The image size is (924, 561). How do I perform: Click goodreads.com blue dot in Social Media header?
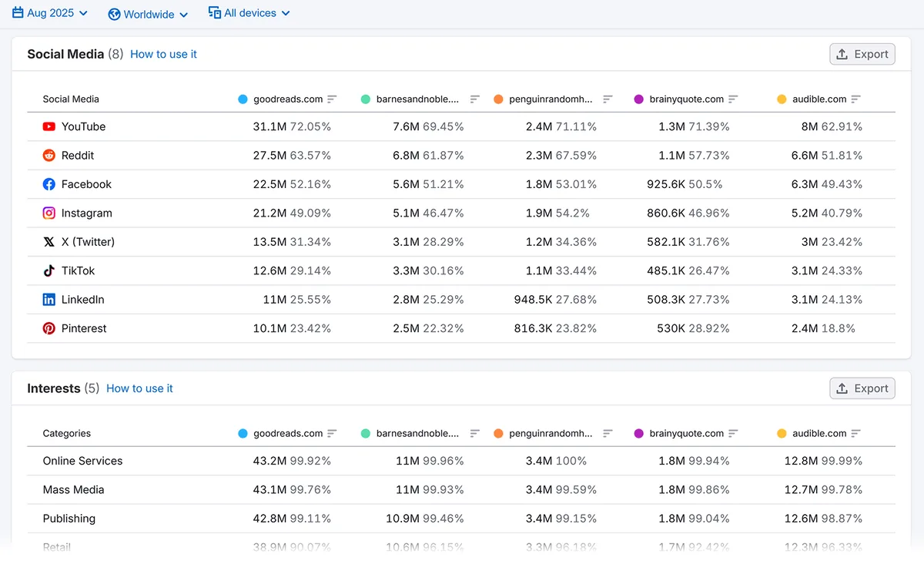tap(243, 99)
